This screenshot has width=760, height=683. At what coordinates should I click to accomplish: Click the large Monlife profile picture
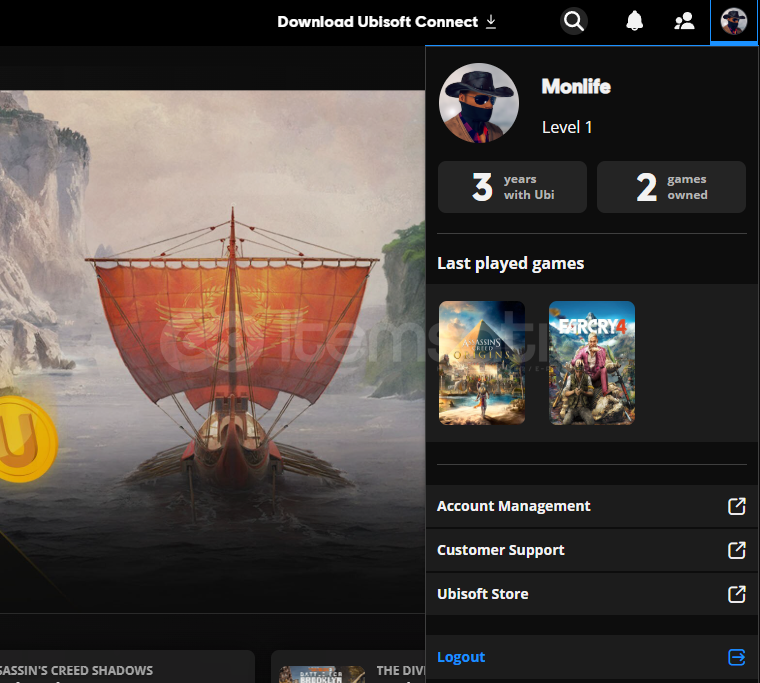(479, 103)
